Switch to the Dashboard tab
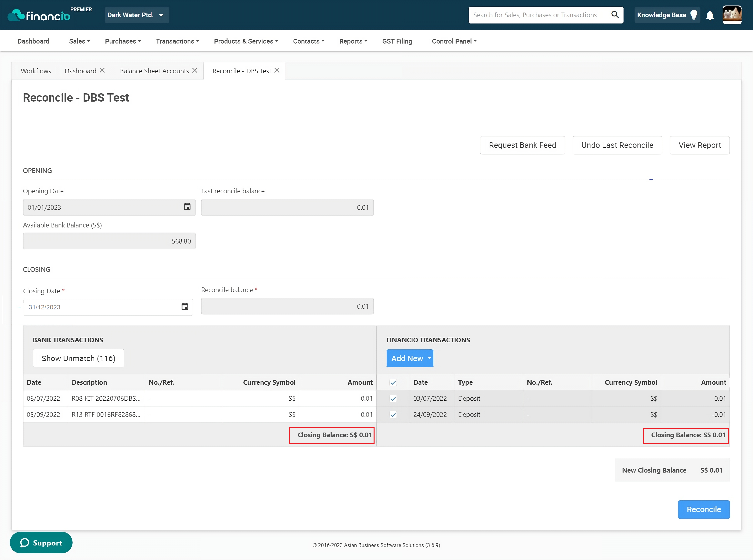Screen dimensions: 753x560 [x=80, y=71]
